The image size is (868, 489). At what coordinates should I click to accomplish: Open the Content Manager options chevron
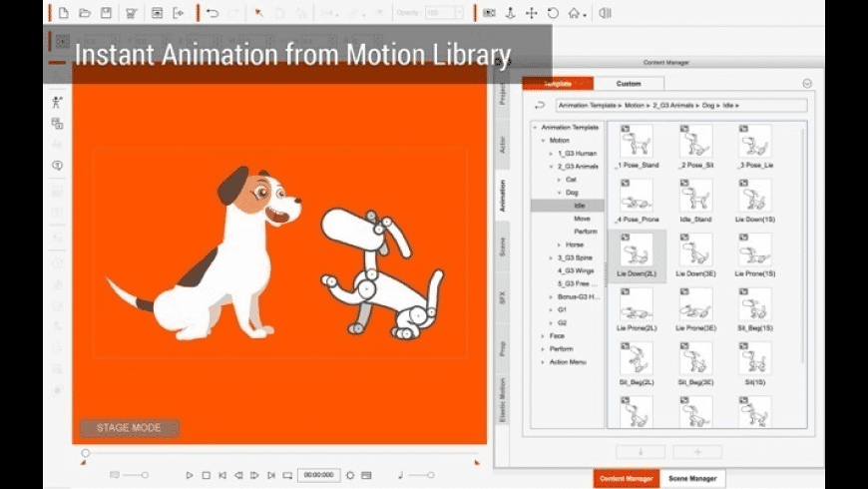pos(807,84)
